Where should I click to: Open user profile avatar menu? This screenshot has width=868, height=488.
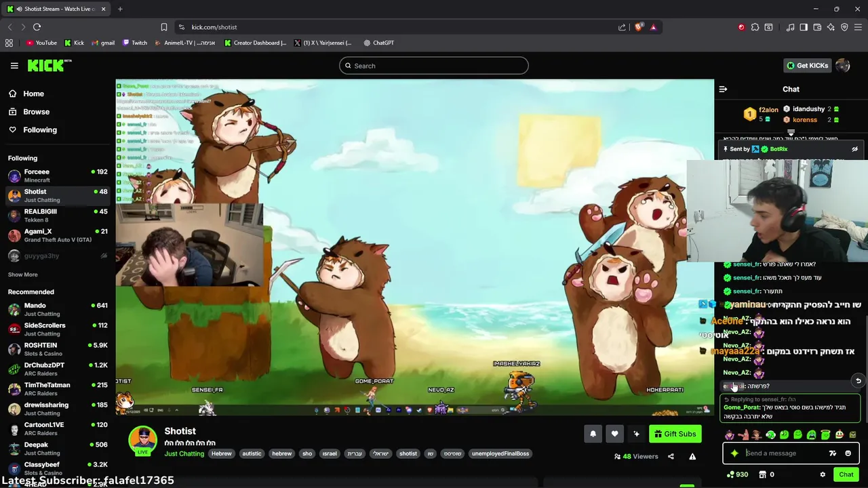tap(843, 66)
